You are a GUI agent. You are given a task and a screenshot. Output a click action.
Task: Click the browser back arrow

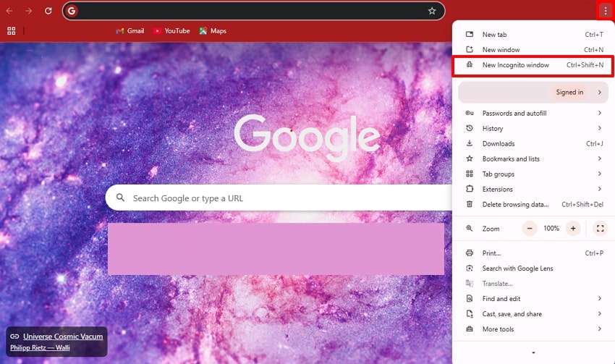coord(9,11)
